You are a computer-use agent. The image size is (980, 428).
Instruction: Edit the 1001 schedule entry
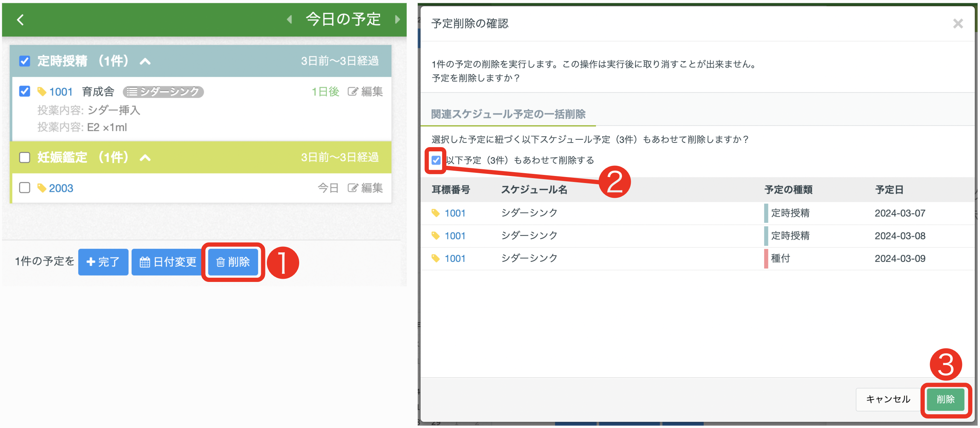tap(365, 92)
